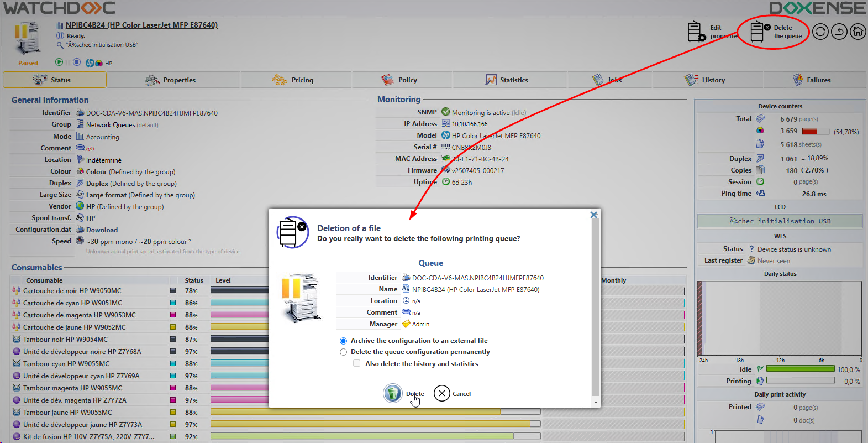Click the printer image in deletion dialog
The width and height of the screenshot is (868, 443).
(x=301, y=298)
